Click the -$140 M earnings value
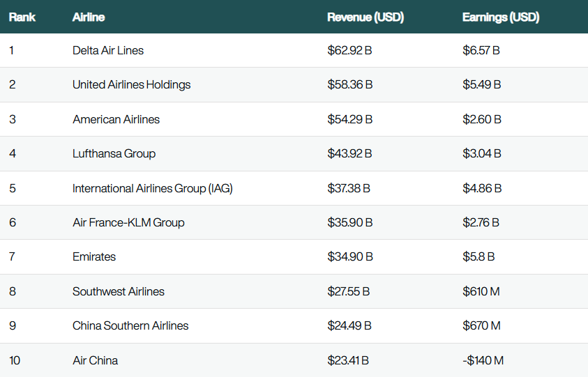 point(483,360)
